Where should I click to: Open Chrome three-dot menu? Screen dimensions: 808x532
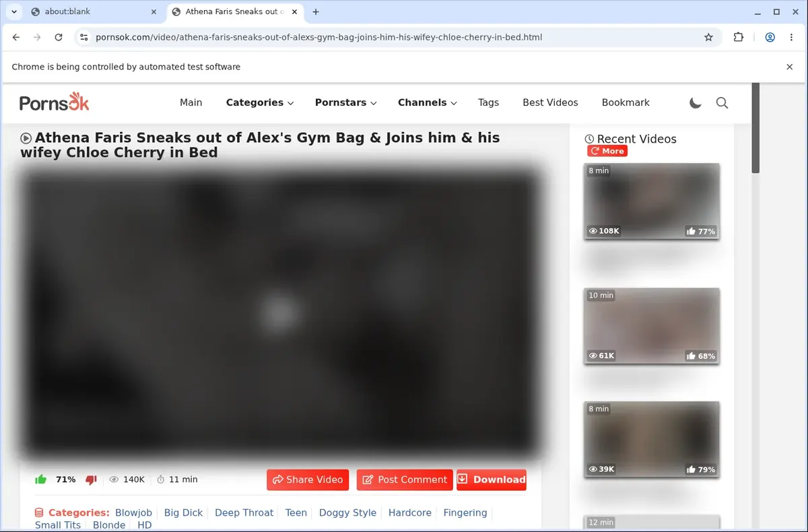[x=791, y=38]
